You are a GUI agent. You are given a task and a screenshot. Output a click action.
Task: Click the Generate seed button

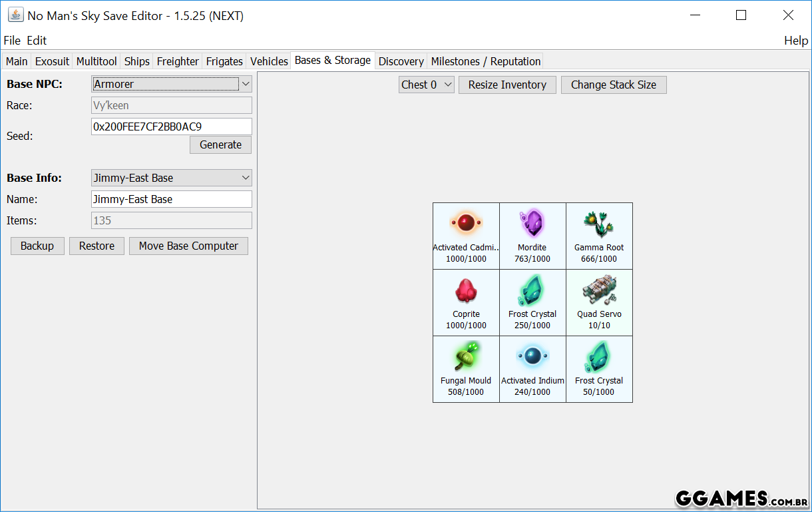(x=220, y=144)
